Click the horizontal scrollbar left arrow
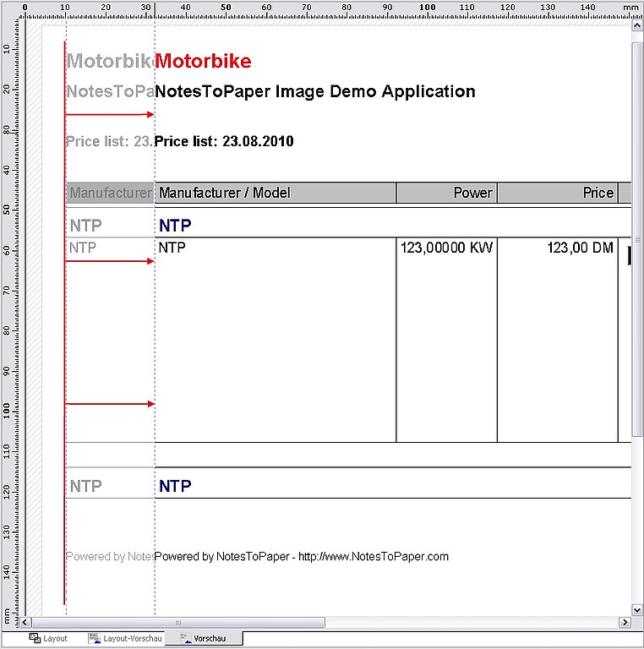The width and height of the screenshot is (644, 649). (x=25, y=622)
